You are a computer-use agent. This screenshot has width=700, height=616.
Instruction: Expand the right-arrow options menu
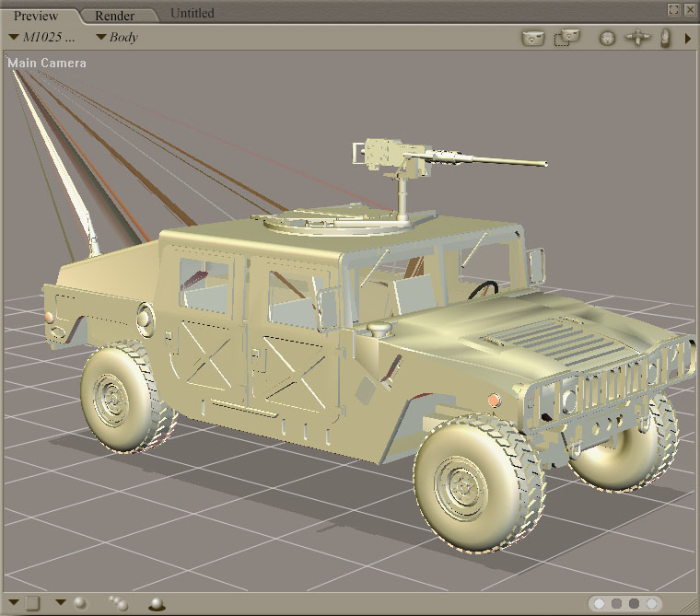(687, 39)
